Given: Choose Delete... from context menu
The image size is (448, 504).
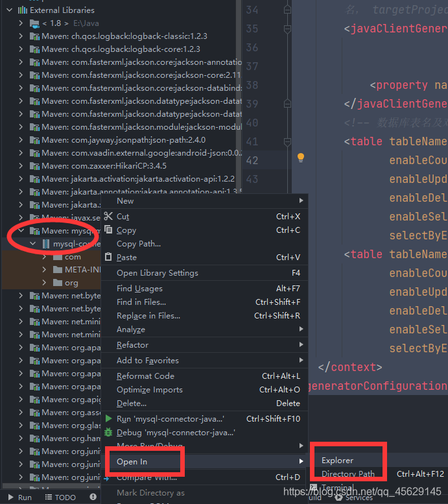Looking at the screenshot, I should click(204, 403).
